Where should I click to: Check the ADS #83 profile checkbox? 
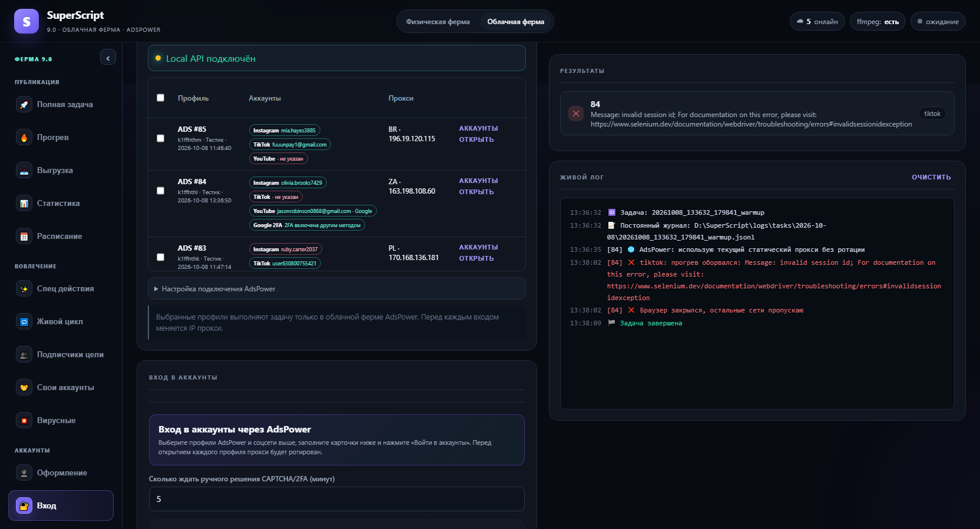coord(160,257)
